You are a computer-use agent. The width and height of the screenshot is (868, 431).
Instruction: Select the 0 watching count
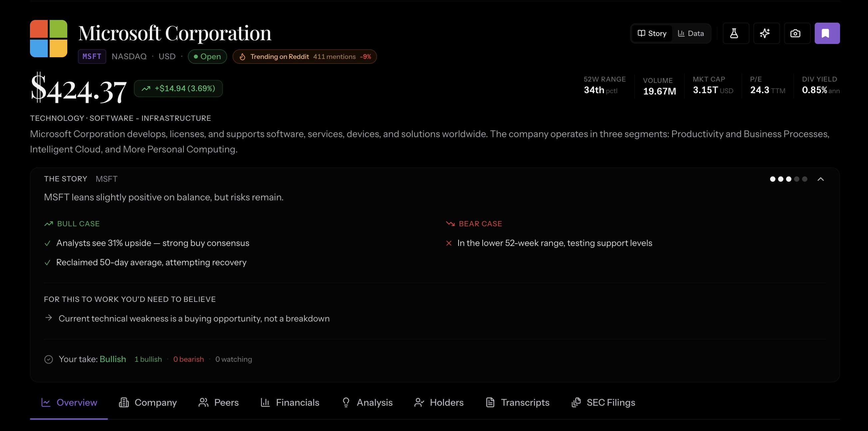233,359
